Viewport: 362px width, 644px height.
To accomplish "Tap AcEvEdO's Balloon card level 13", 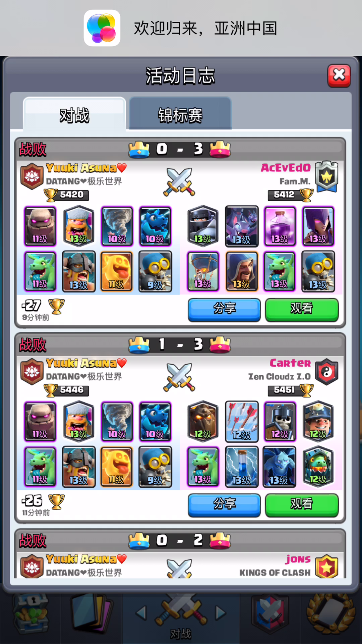I will click(203, 271).
